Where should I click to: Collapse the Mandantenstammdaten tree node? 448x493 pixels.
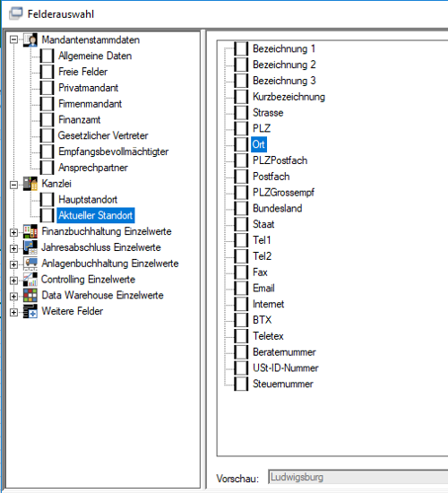[13, 40]
